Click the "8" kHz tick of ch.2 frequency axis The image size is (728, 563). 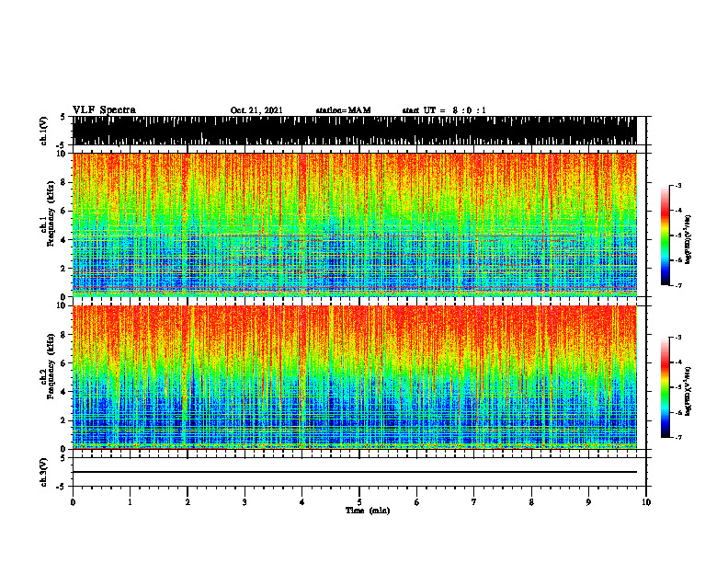click(x=64, y=335)
